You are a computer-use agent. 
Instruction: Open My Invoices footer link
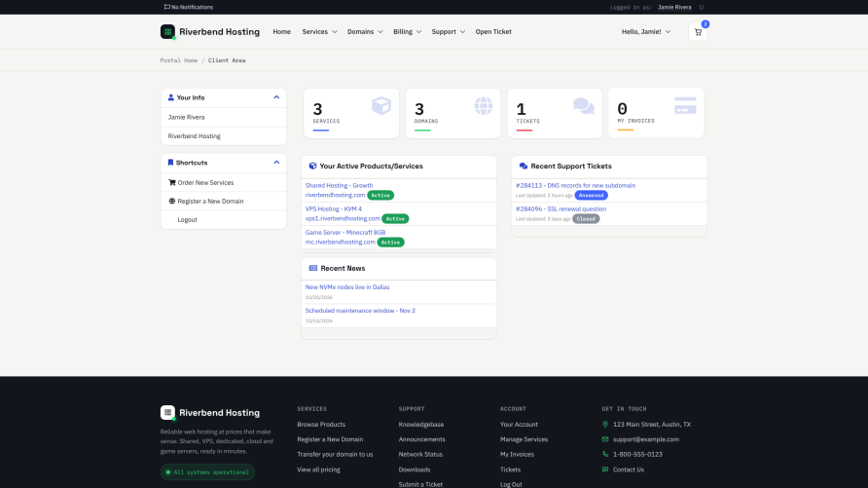pyautogui.click(x=517, y=454)
